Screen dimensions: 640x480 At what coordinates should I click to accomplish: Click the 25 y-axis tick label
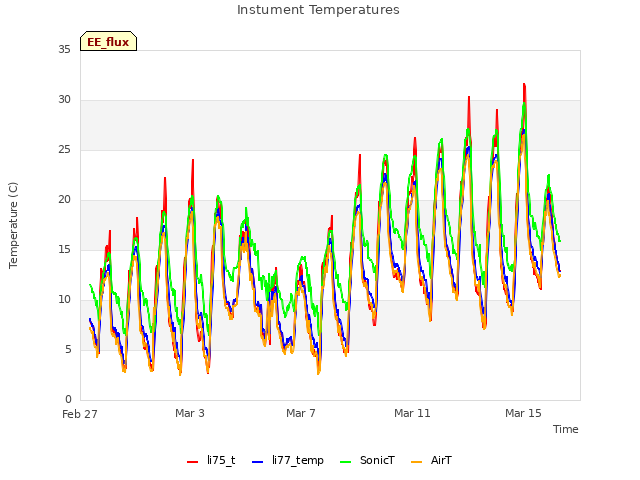(64, 149)
